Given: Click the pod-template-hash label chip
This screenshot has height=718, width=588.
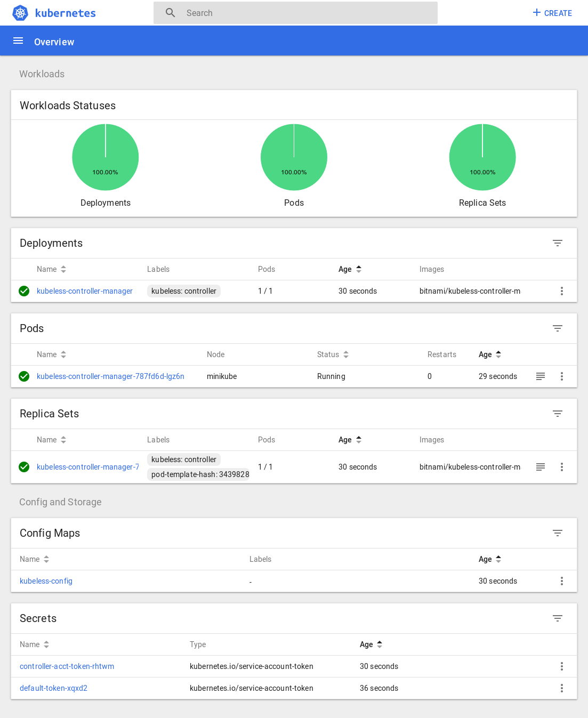Looking at the screenshot, I should [x=198, y=474].
